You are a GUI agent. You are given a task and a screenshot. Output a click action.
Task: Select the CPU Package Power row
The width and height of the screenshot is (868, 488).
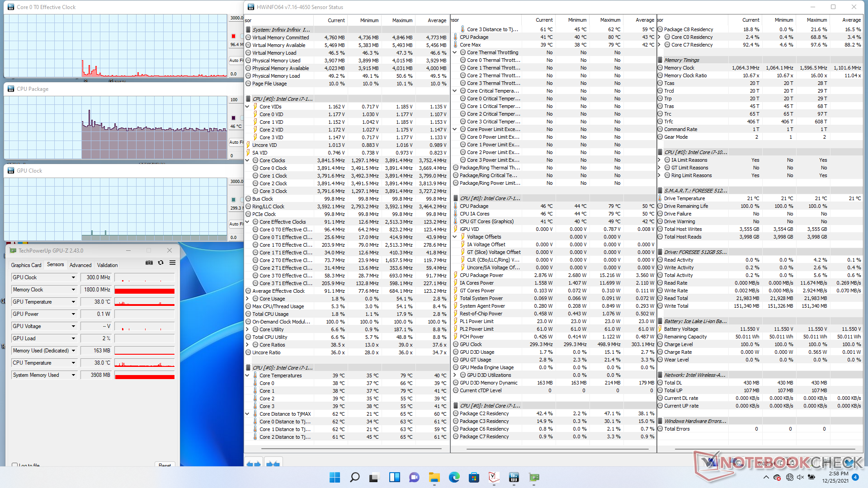click(x=554, y=275)
